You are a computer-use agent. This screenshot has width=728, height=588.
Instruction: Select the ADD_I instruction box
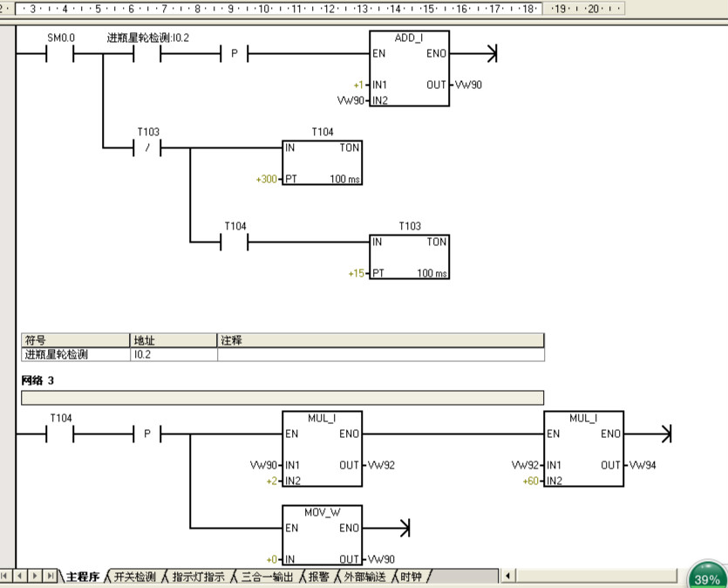[x=409, y=69]
